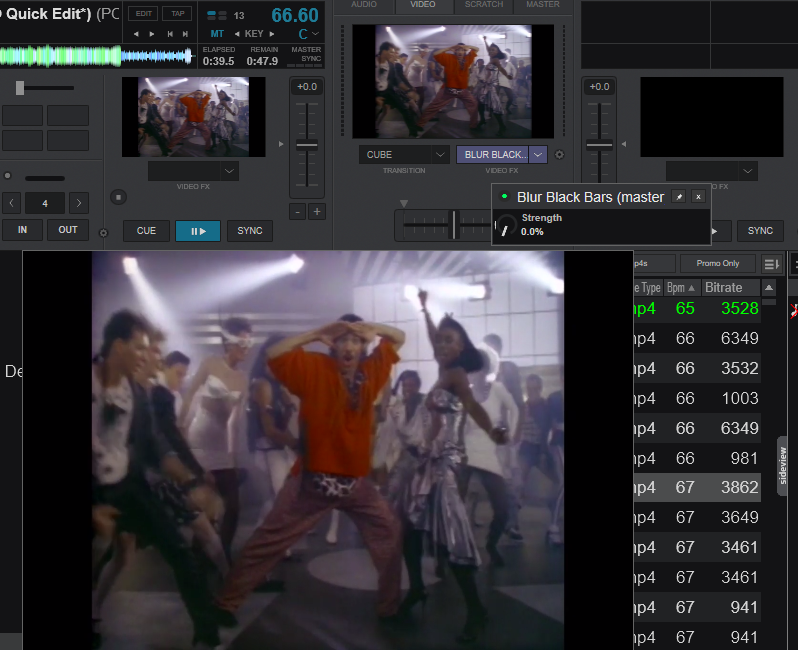The width and height of the screenshot is (798, 650).
Task: Switch to the VIDEO mixer tab
Action: pos(423,5)
